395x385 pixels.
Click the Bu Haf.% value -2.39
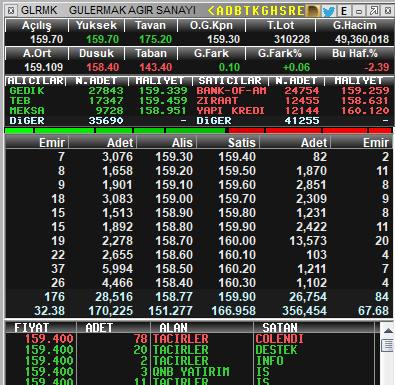[x=377, y=67]
